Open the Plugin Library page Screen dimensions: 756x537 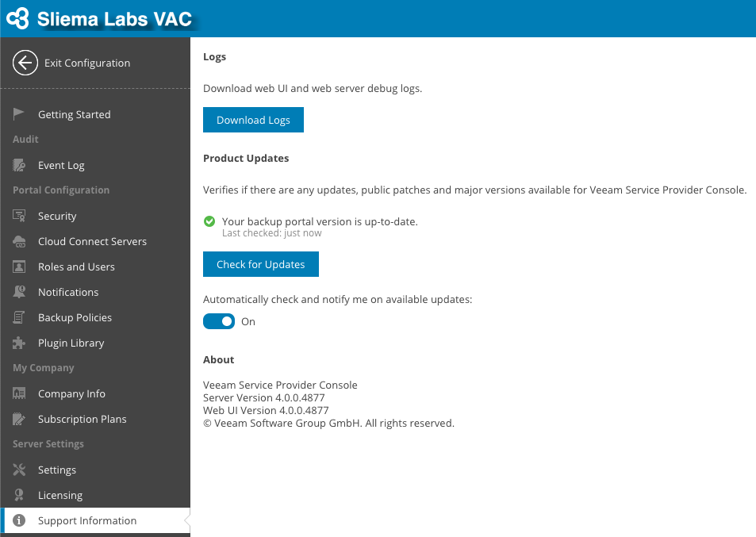click(95, 343)
